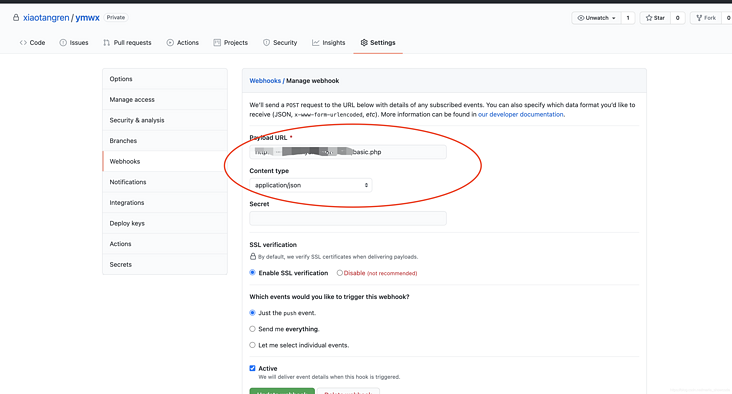
Task: Open our developer documentation link
Action: (521, 114)
